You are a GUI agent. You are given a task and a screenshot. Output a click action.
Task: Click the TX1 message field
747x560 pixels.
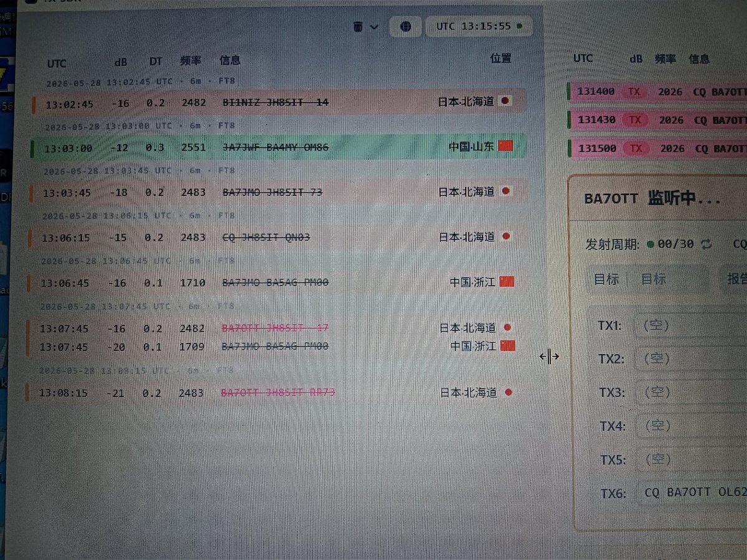tap(690, 325)
